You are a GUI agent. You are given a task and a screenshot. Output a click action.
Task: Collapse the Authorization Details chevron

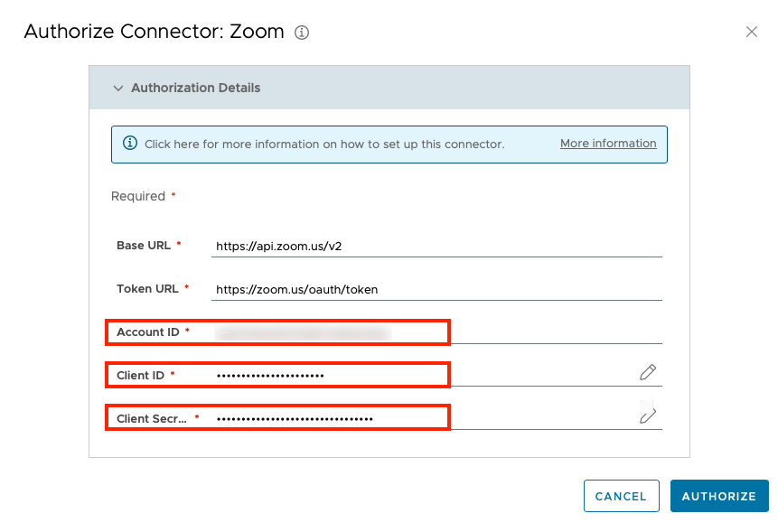(x=117, y=89)
